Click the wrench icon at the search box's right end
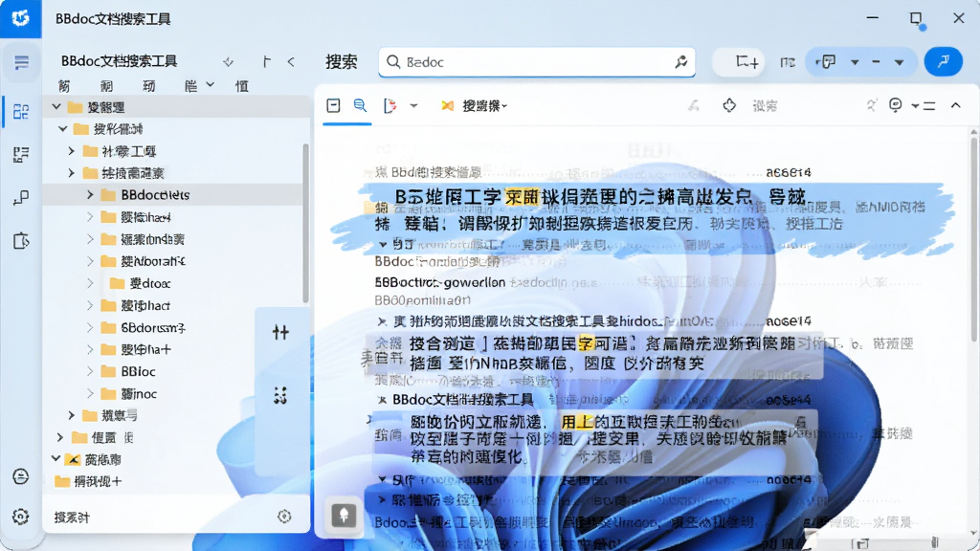Image resolution: width=980 pixels, height=551 pixels. tap(680, 61)
